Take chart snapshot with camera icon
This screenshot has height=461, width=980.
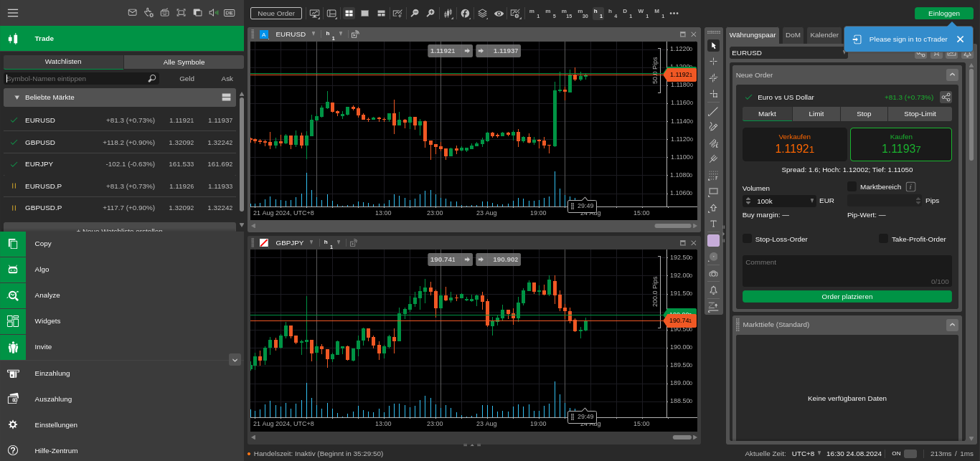pyautogui.click(x=713, y=273)
